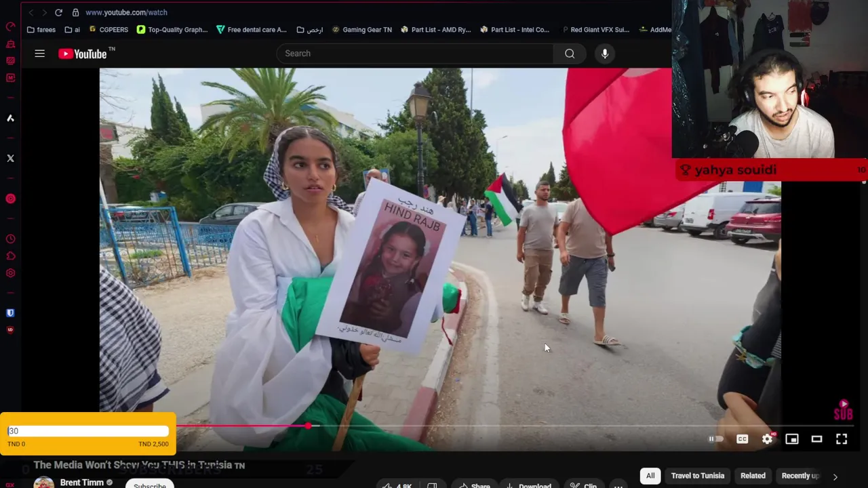Open the blue shield extension icon in sidebar
Screen dimensions: 868x488
click(x=10, y=313)
